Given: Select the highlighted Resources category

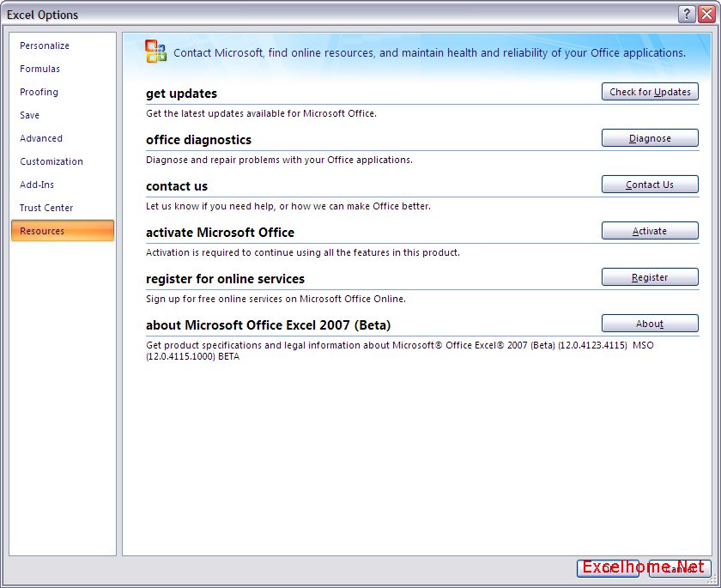Looking at the screenshot, I should click(63, 231).
